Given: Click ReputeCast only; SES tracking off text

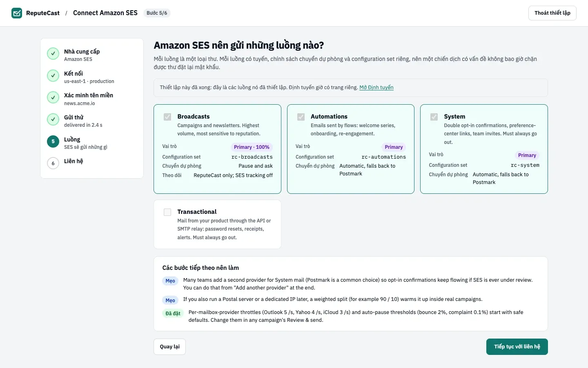Looking at the screenshot, I should point(233,175).
